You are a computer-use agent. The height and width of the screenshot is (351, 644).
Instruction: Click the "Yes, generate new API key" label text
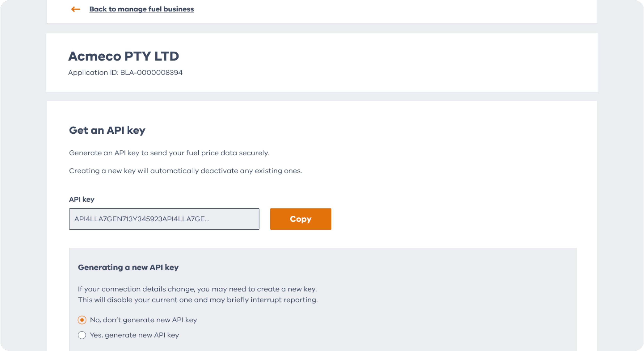coord(134,335)
